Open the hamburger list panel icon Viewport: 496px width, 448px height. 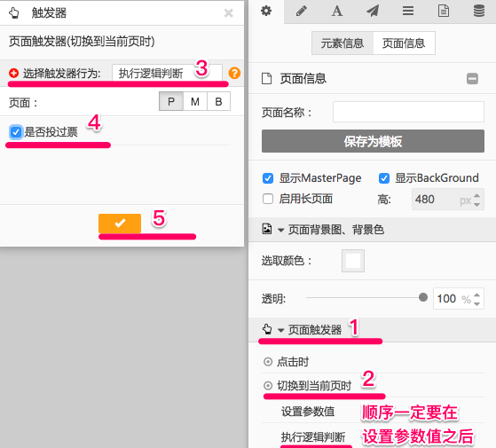(408, 11)
